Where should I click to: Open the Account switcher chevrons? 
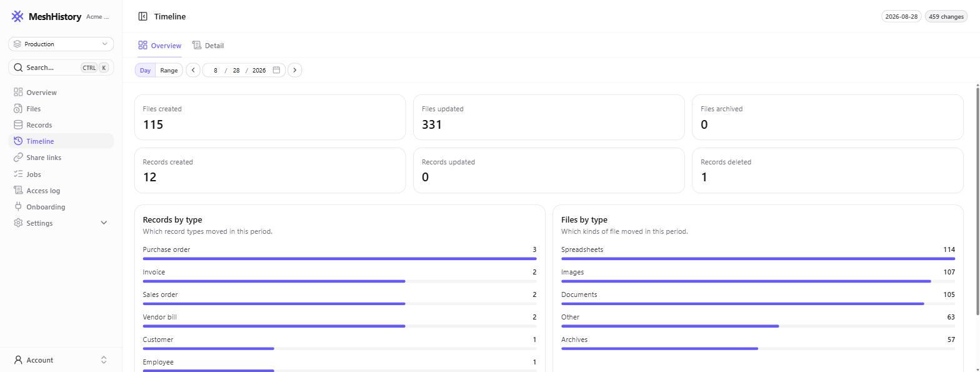click(104, 359)
